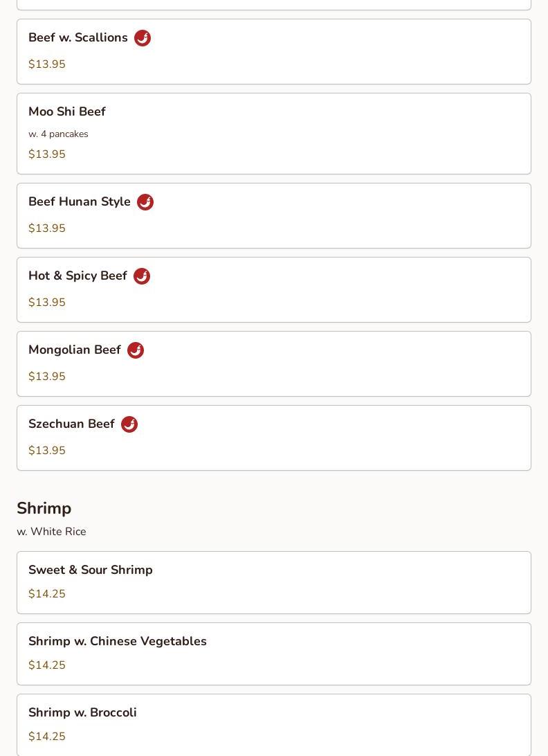This screenshot has width=548, height=756.
Task: Choose Hot & Spicy Beef dish title
Action: point(77,276)
